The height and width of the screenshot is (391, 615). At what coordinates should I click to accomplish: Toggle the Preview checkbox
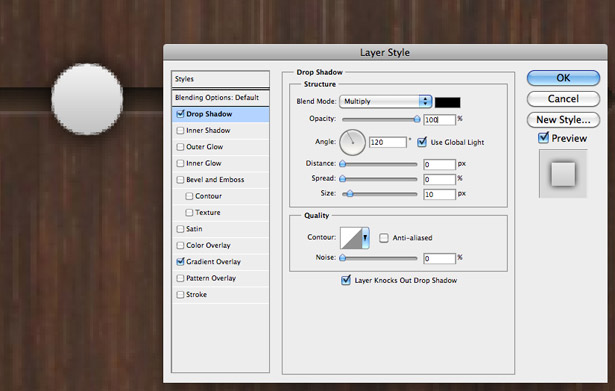point(543,138)
